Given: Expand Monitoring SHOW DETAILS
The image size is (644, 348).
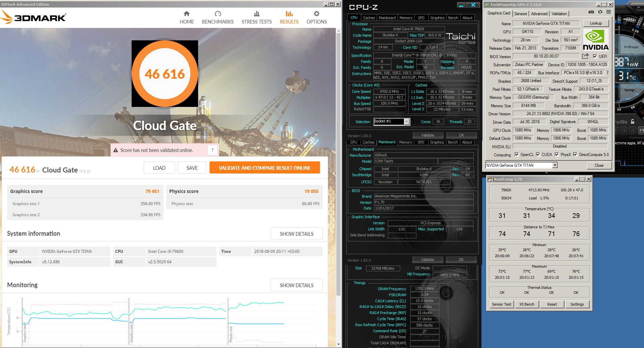Looking at the screenshot, I should pos(296,285).
